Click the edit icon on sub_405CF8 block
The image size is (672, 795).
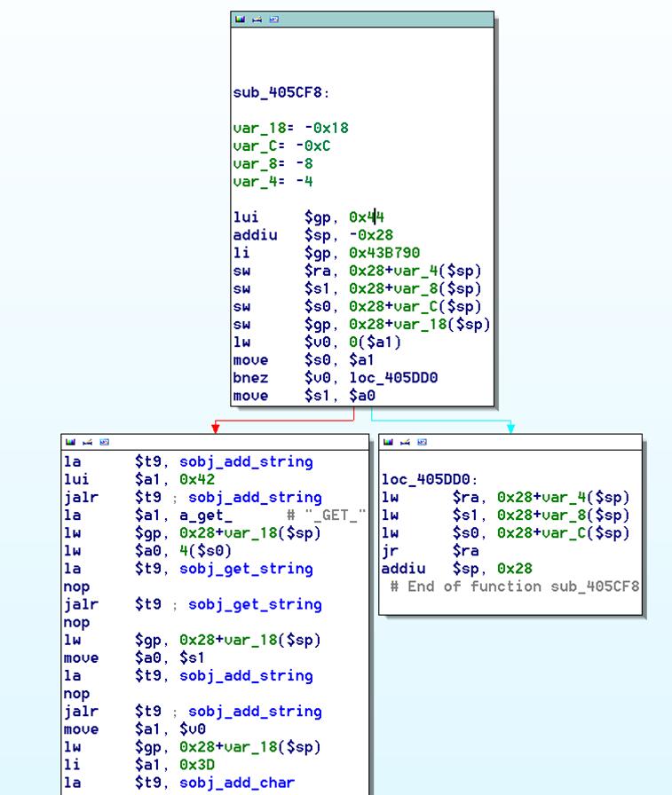tap(257, 20)
